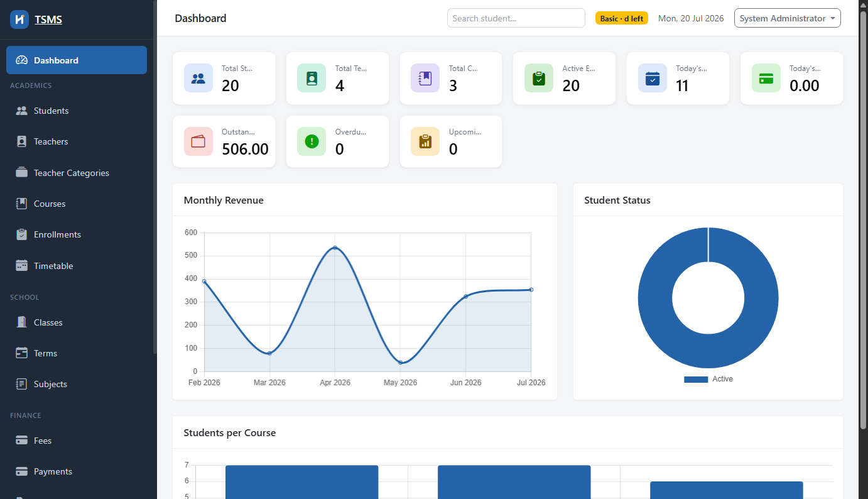
Task: Click the Student Status heading
Action: tap(617, 200)
